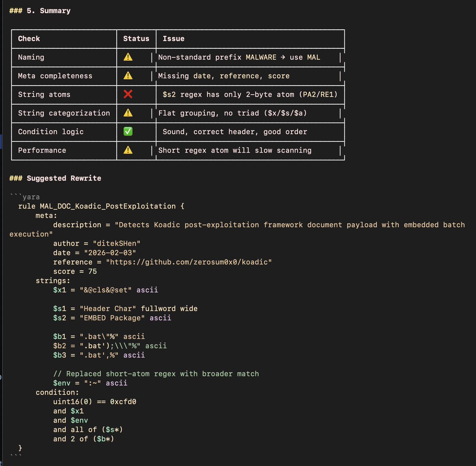Image resolution: width=476 pixels, height=466 pixels.
Task: Click 'Non-standard prefix MALWARE → use MAL' text
Action: [x=239, y=57]
